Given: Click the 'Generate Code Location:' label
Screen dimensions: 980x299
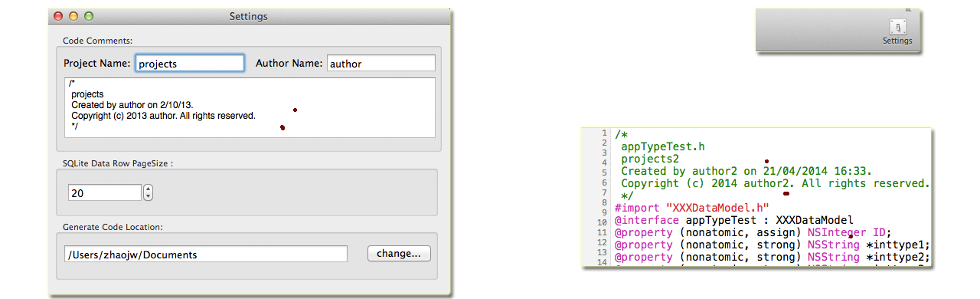Looking at the screenshot, I should (113, 226).
